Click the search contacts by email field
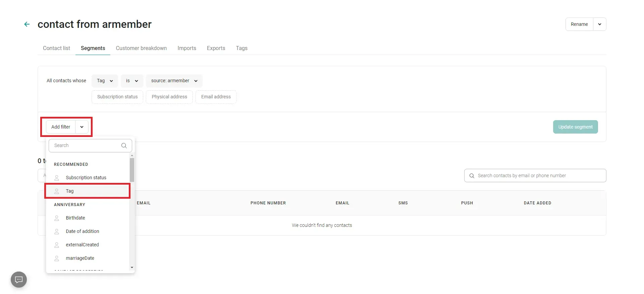Image resolution: width=644 pixels, height=294 pixels. tap(535, 176)
